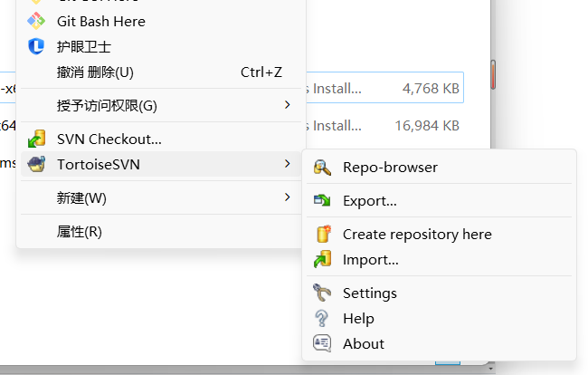The width and height of the screenshot is (588, 375).
Task: Open TortoiseSVN Settings entry
Action: coord(369,293)
